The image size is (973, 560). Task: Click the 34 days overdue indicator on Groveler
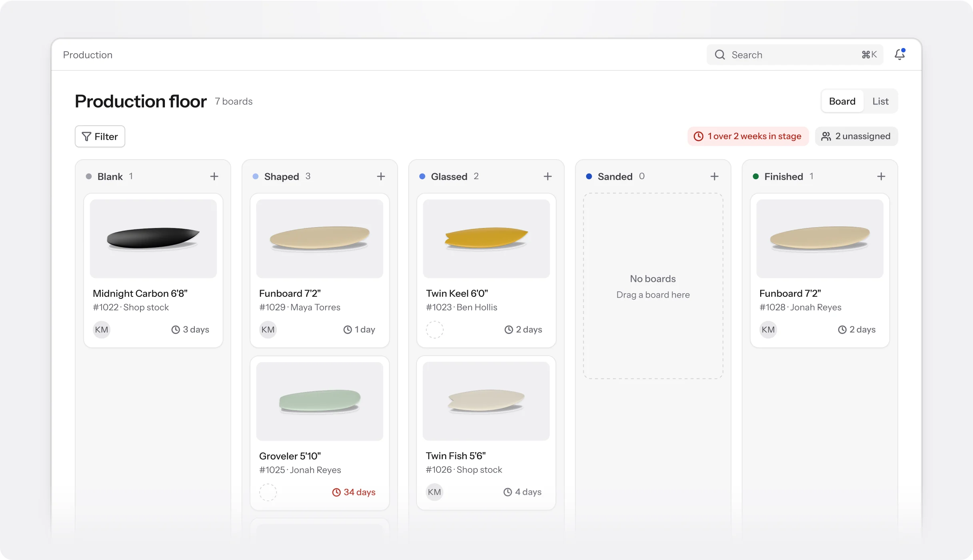point(354,492)
